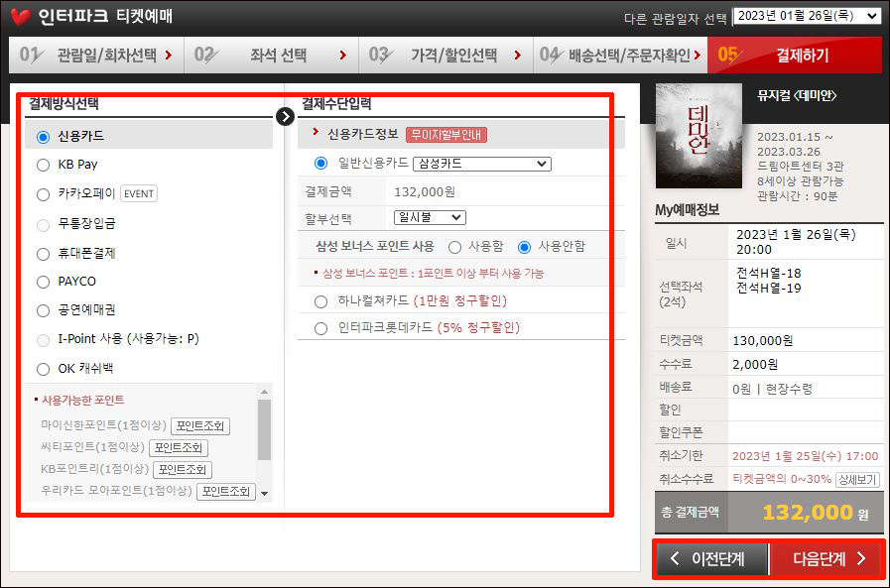The image size is (890, 588).
Task: Click the 다음단계 button
Action: point(827,559)
